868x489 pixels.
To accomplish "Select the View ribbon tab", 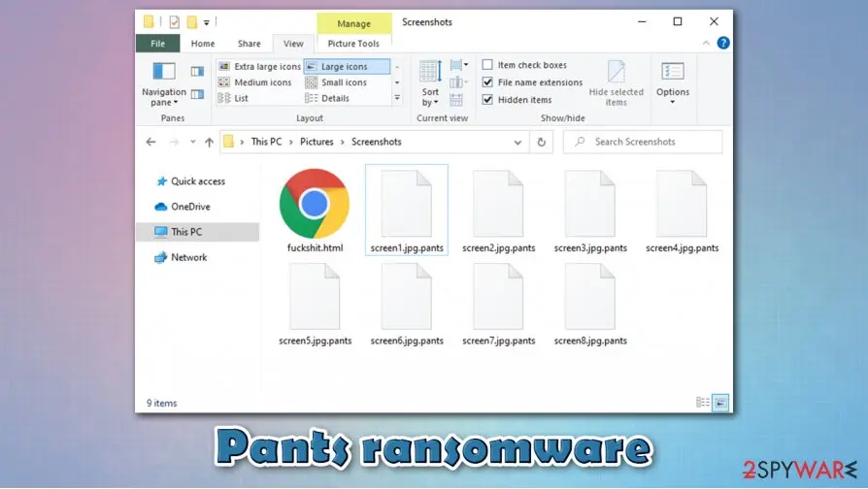I will pos(293,44).
